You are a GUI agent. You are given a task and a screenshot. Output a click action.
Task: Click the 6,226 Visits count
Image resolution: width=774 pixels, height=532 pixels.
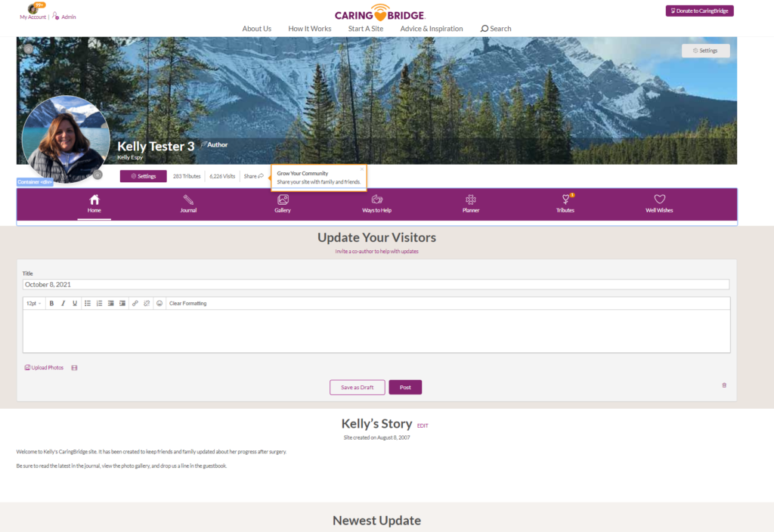click(222, 176)
